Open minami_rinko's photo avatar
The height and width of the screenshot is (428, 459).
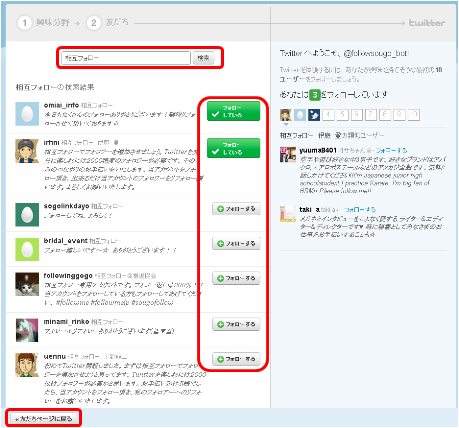click(27, 330)
